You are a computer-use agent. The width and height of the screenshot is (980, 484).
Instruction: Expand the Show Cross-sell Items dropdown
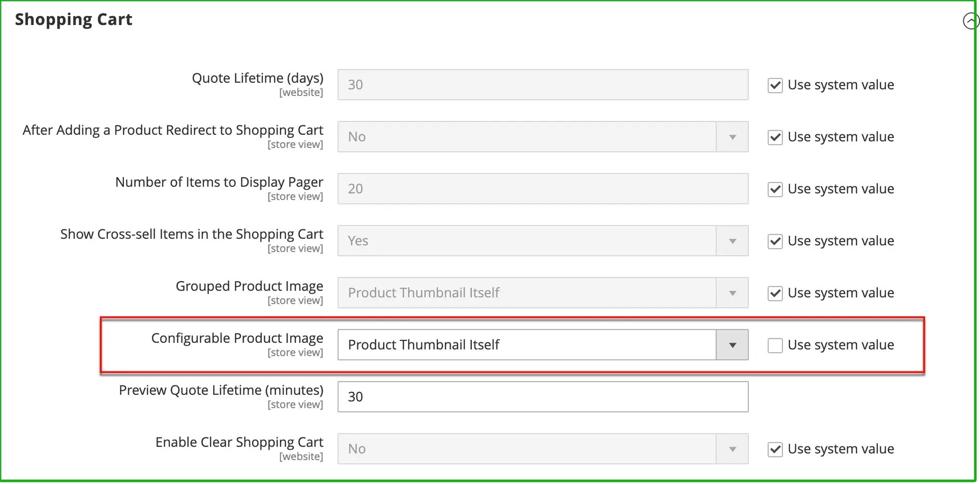click(542, 241)
